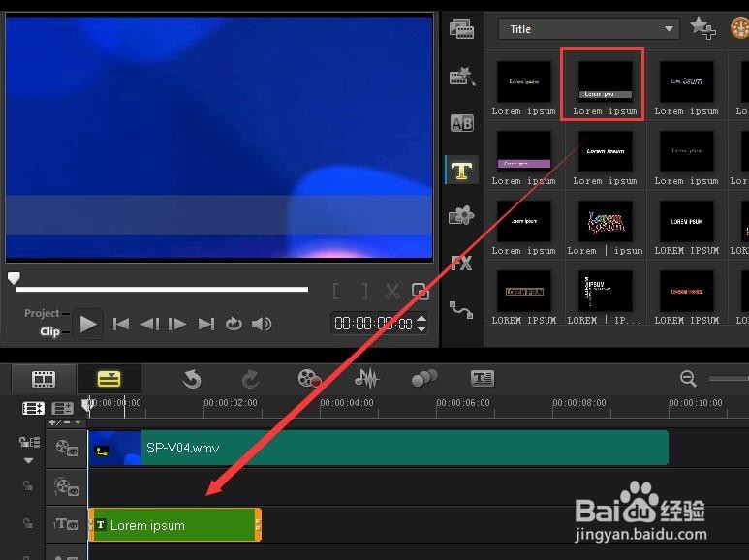Toggle ripple editing lock for Title Track
Viewport: 749px width, 560px height.
tap(28, 523)
